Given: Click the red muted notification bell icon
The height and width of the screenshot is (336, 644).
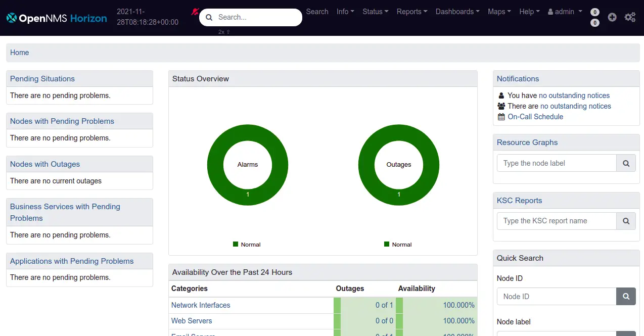Looking at the screenshot, I should coord(195,12).
